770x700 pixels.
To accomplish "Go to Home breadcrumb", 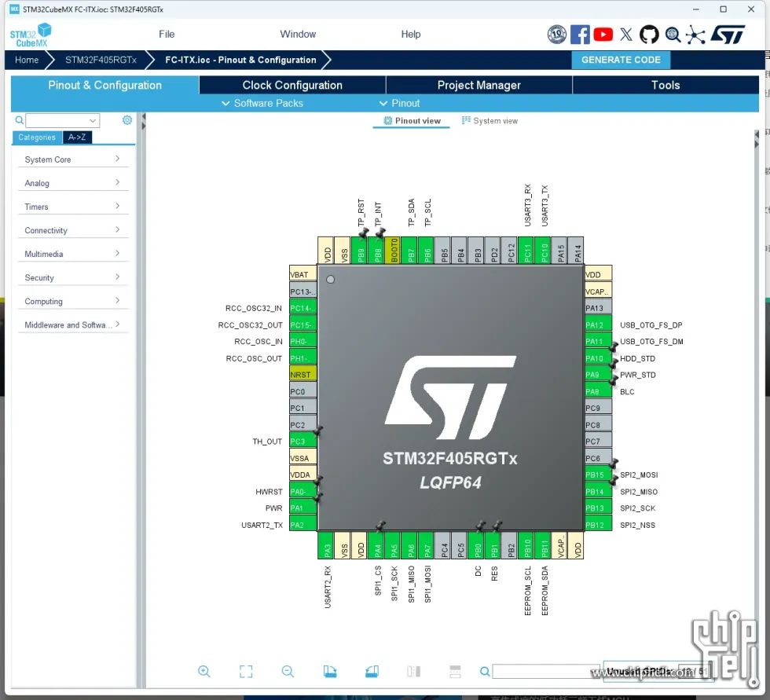I will point(27,60).
